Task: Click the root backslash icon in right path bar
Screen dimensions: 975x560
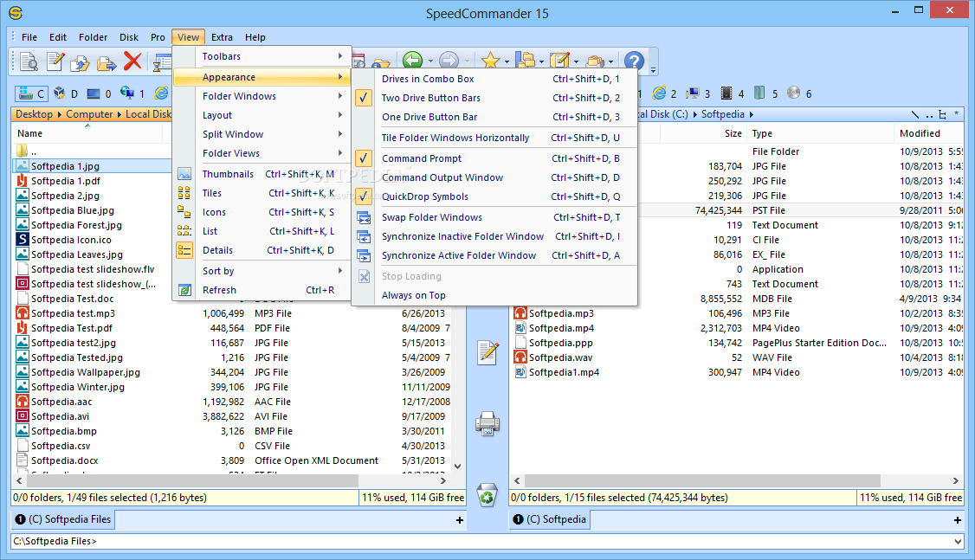Action: [x=914, y=114]
